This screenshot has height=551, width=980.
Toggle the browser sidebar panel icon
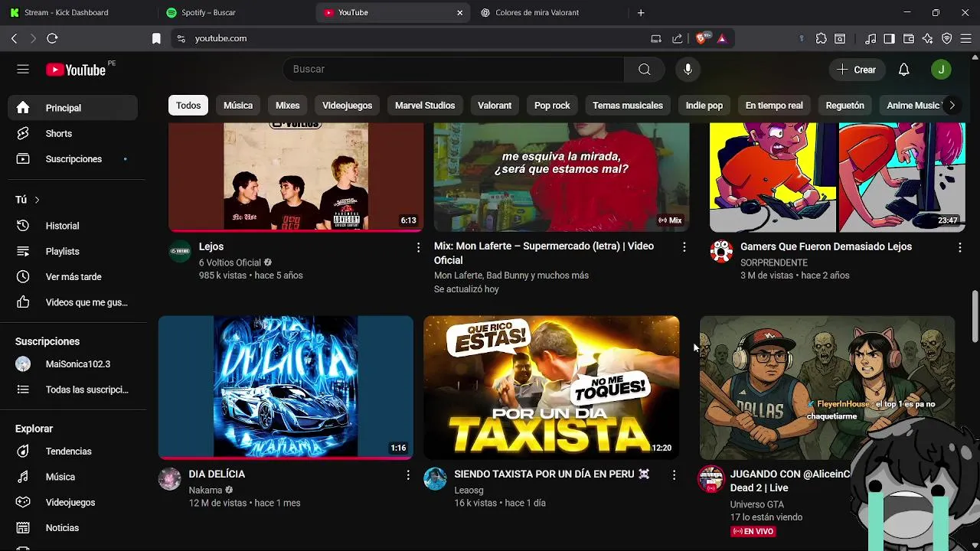point(890,38)
